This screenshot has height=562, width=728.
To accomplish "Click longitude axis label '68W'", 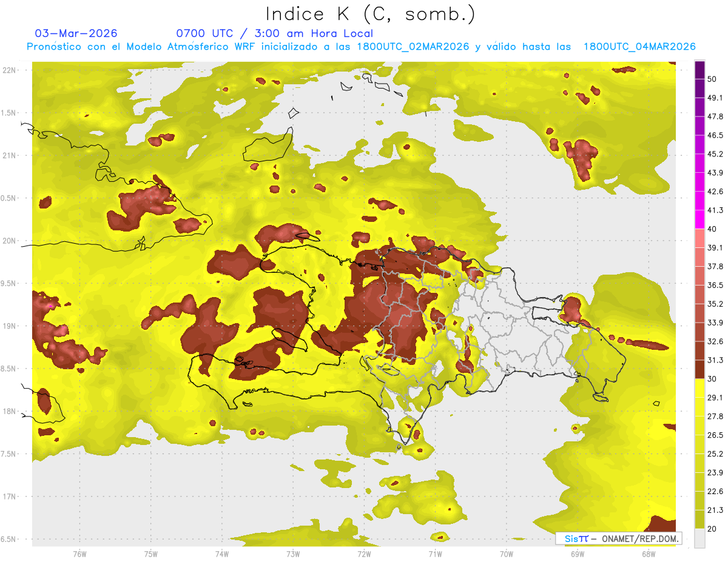I will (648, 554).
